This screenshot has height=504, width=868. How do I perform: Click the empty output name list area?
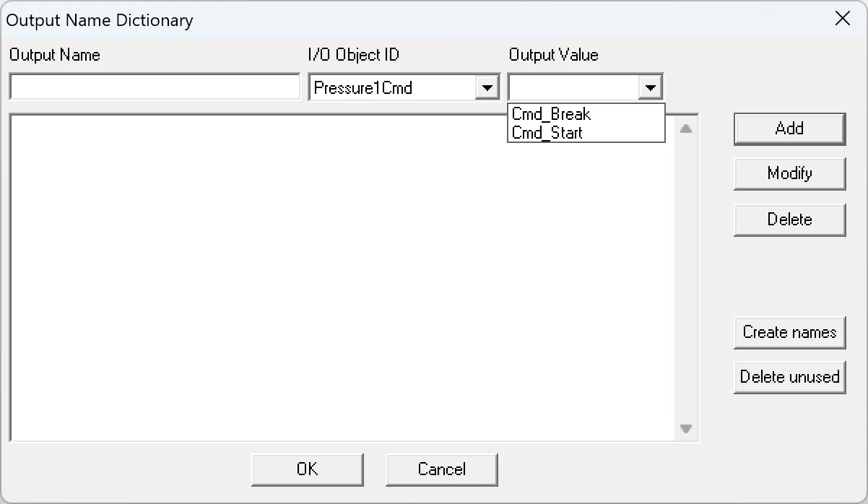pos(347,289)
